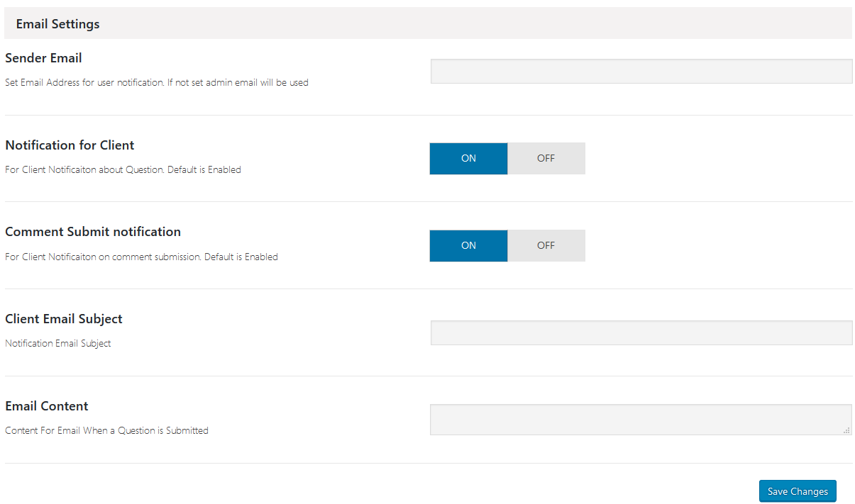Click the Sender Email heading label
This screenshot has width=855, height=504.
point(43,58)
